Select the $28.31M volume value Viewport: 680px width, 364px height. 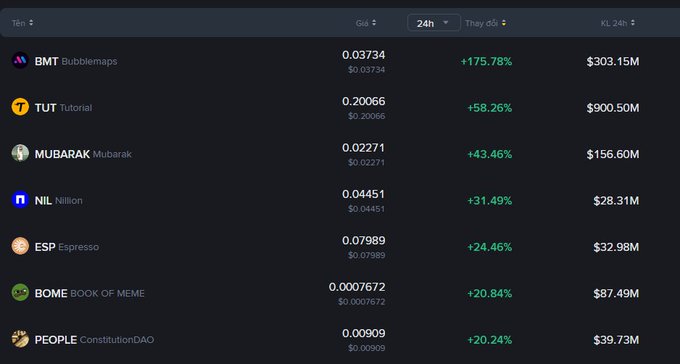pyautogui.click(x=616, y=200)
